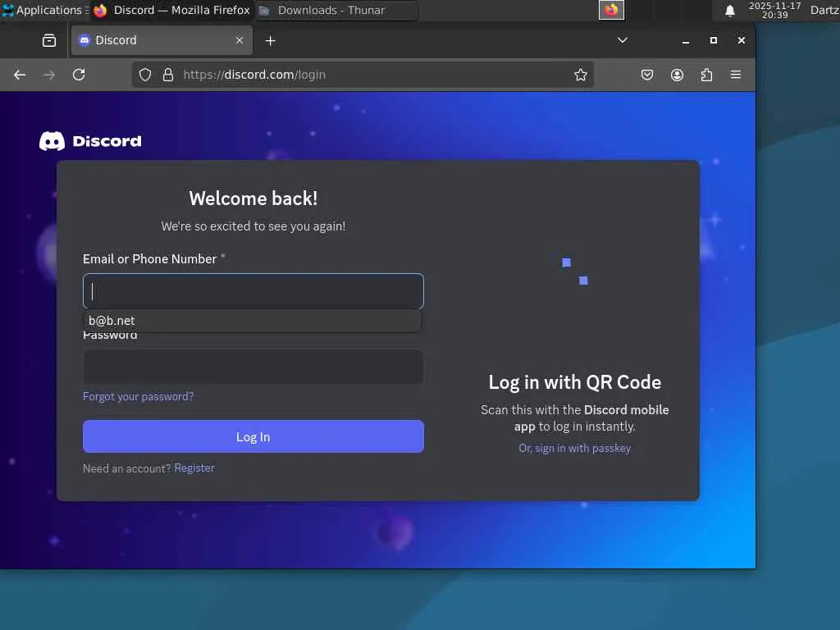This screenshot has height=630, width=840.
Task: Go back to previous page in Firefox
Action: (x=20, y=75)
